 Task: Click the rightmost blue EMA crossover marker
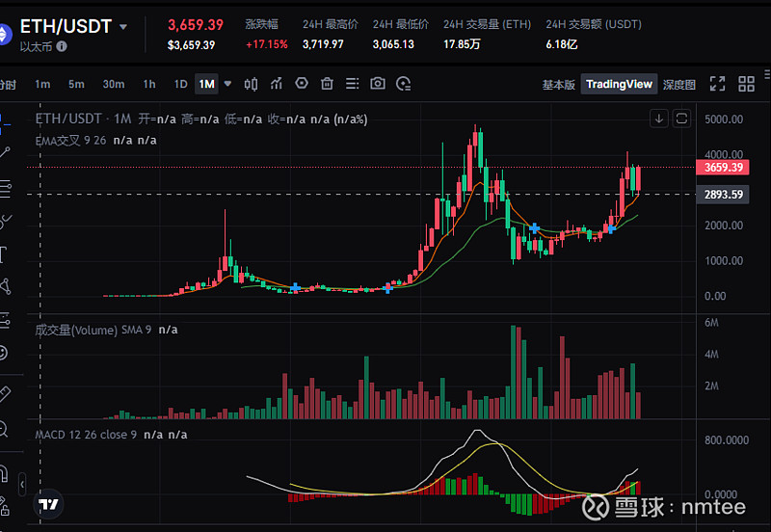pyautogui.click(x=611, y=228)
